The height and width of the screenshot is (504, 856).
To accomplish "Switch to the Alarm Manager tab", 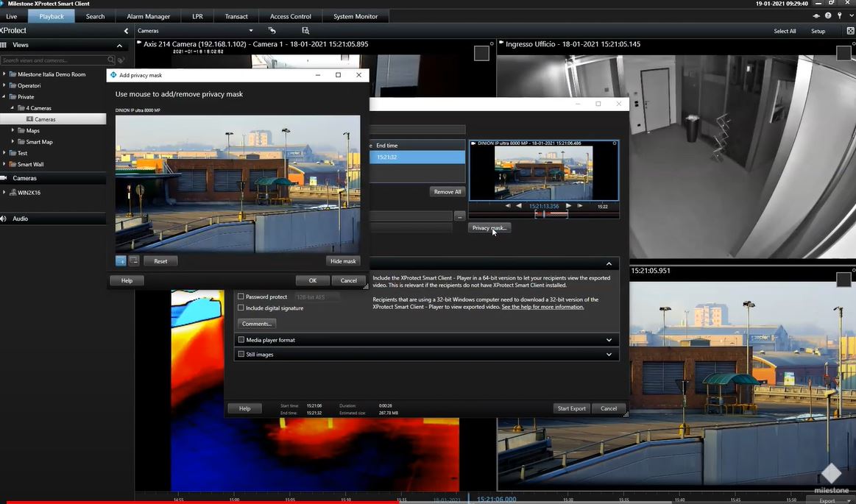I will pos(148,16).
